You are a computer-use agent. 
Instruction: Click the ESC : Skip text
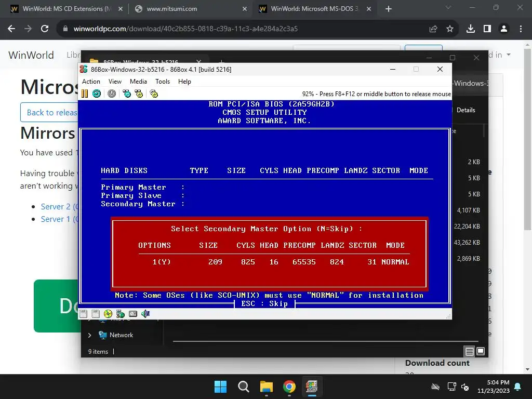264,303
